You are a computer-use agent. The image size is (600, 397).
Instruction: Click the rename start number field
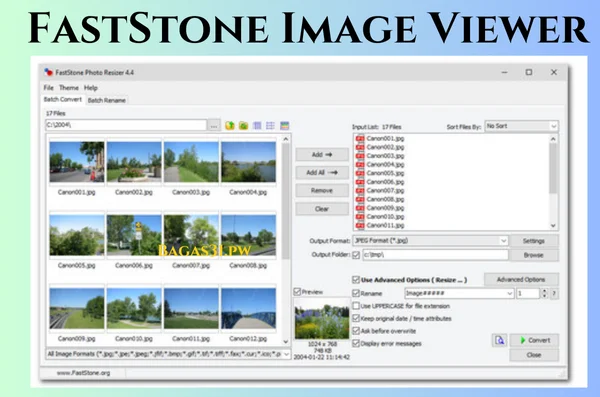pyautogui.click(x=528, y=294)
